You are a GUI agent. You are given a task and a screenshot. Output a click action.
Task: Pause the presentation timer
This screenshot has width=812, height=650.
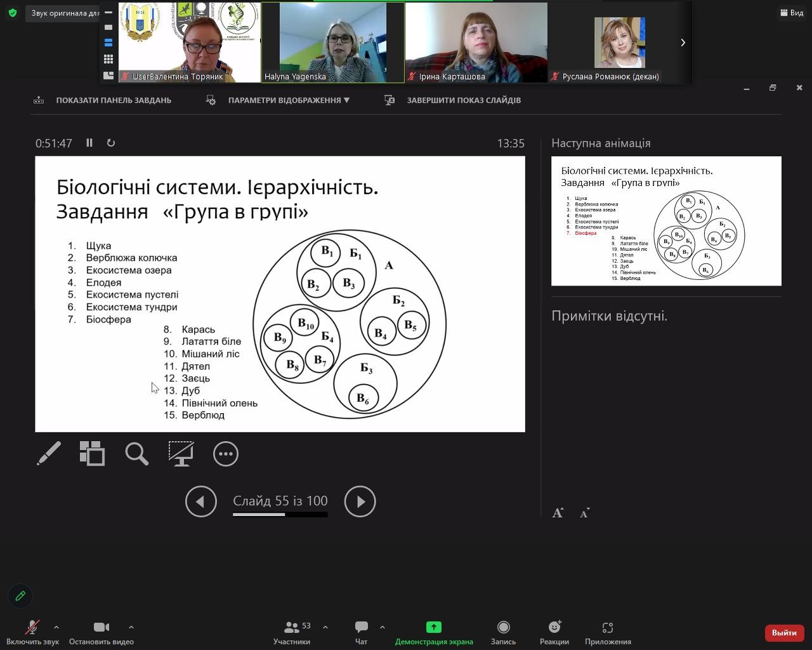pyautogui.click(x=89, y=143)
